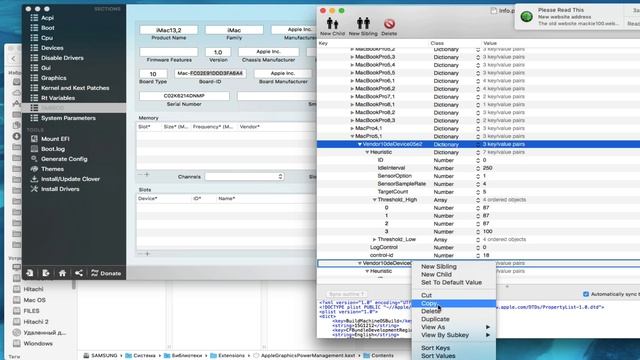Screen dimensions: 640x360
Task: Select Mac OS volume in Finder sidebar
Action: pyautogui.click(x=34, y=300)
